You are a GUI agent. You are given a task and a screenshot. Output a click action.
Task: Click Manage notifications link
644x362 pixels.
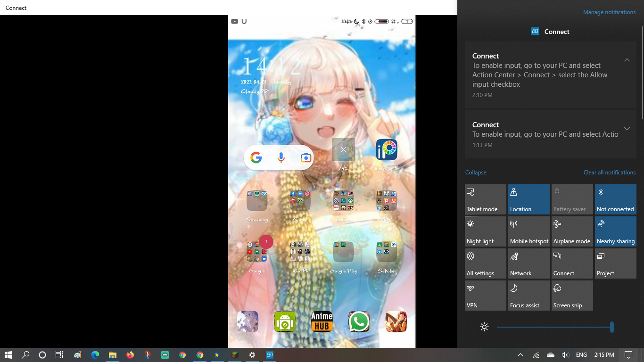click(610, 12)
